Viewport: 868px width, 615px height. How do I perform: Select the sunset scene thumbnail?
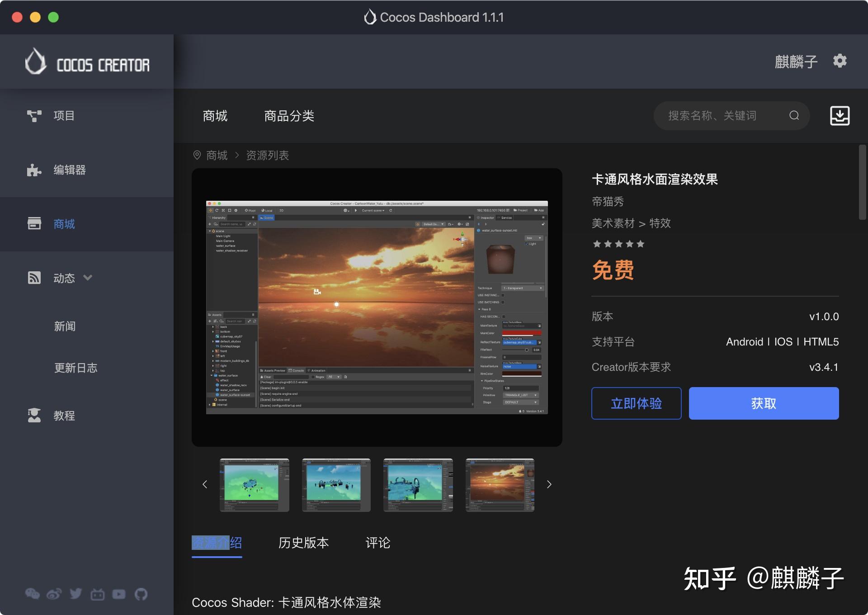coord(500,485)
